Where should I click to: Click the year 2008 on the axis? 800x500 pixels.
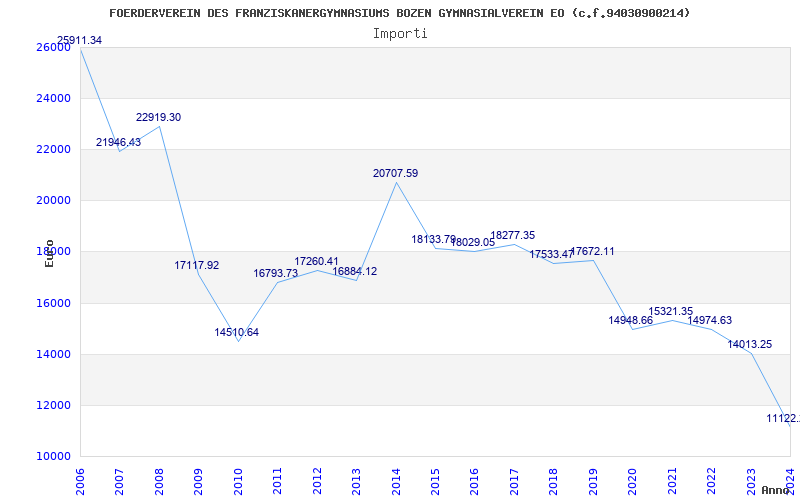159,482
